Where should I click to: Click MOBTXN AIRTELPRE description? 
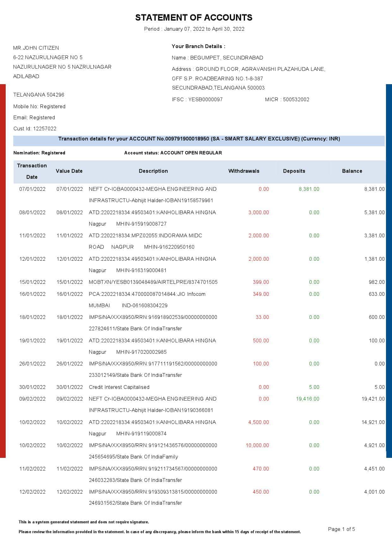click(153, 282)
